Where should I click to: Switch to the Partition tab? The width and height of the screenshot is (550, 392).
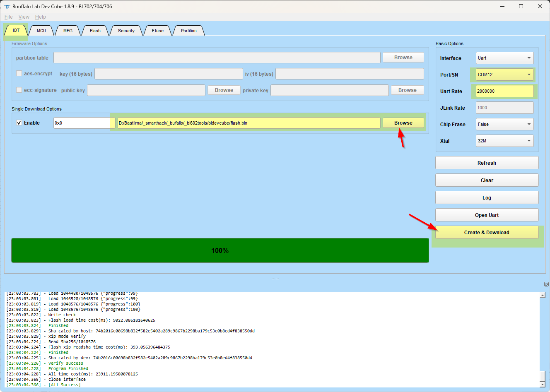tap(189, 31)
